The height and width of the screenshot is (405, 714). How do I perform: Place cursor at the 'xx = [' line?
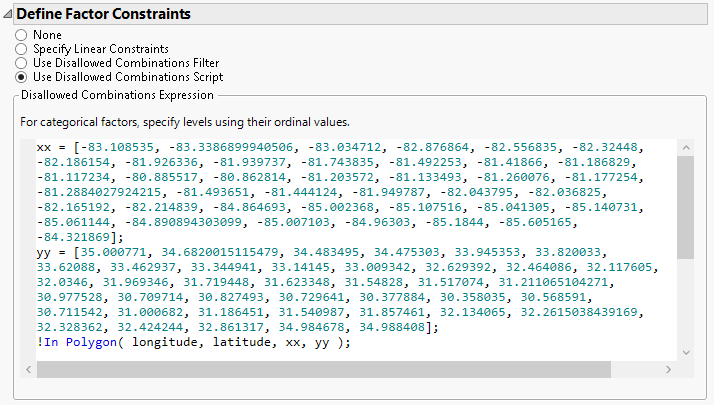[50, 146]
